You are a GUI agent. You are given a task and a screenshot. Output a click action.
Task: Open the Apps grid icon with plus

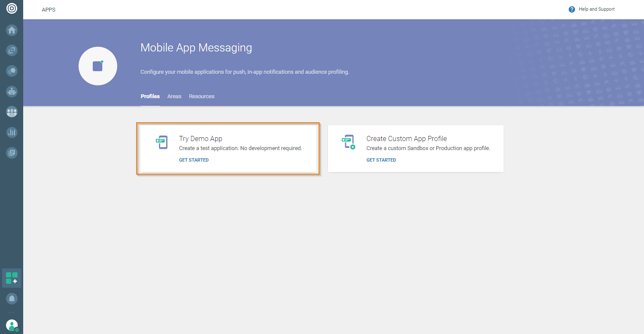click(x=12, y=278)
